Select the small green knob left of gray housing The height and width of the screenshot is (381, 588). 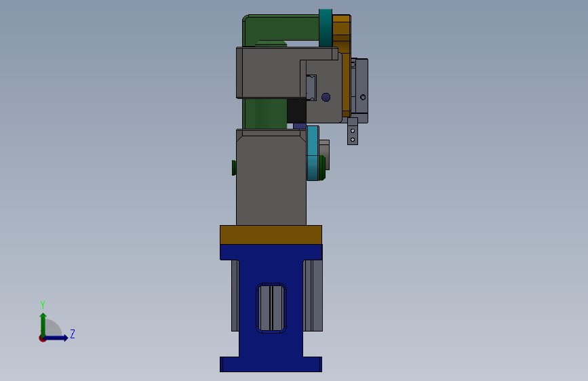[234, 167]
